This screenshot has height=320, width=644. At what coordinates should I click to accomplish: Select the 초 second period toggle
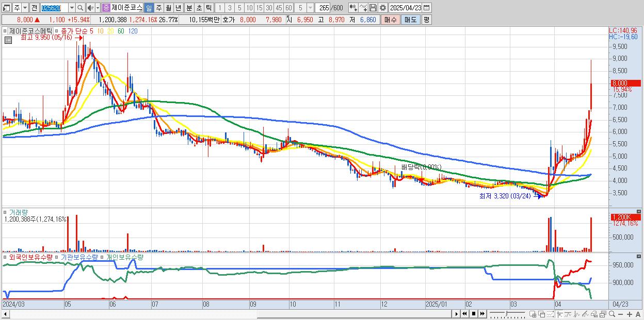point(199,8)
